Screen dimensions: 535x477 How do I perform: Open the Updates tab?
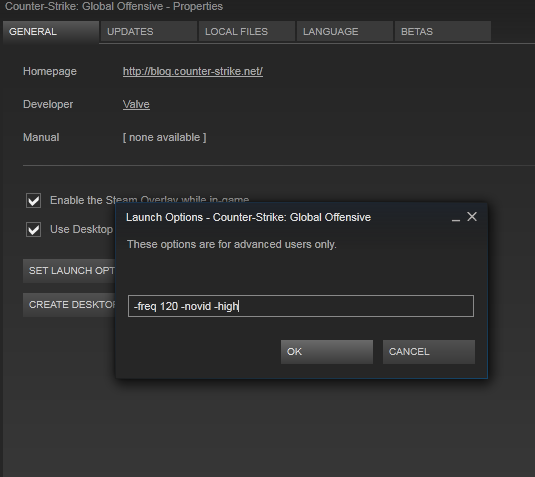pos(149,31)
